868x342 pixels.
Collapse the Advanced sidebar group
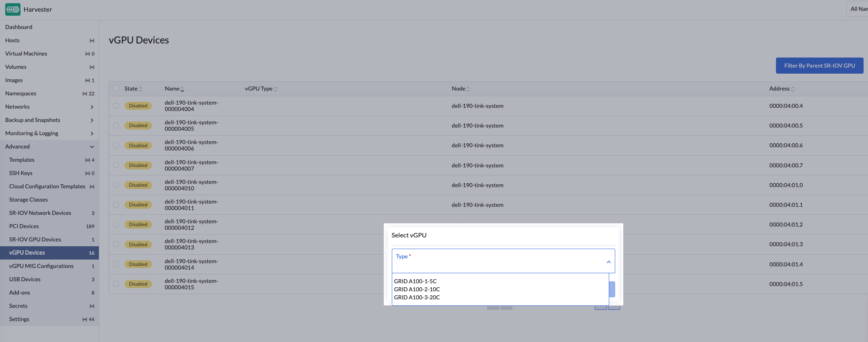pyautogui.click(x=92, y=147)
